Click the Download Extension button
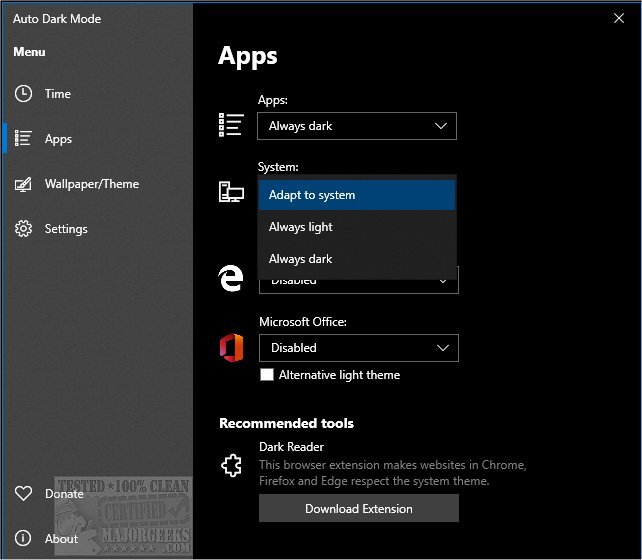Screen dimensions: 642x560 click(x=359, y=508)
